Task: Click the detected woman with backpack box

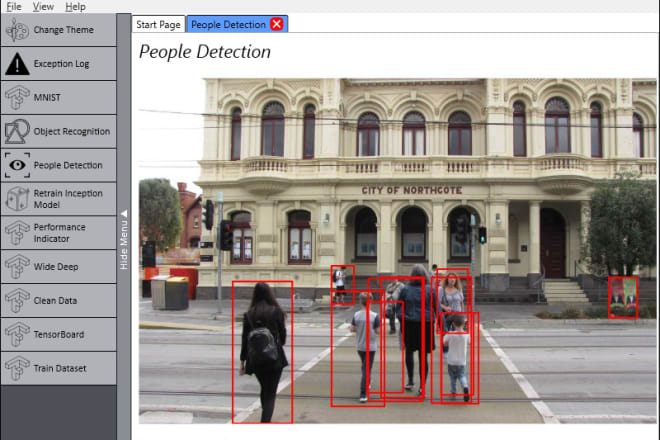Action: 262,352
